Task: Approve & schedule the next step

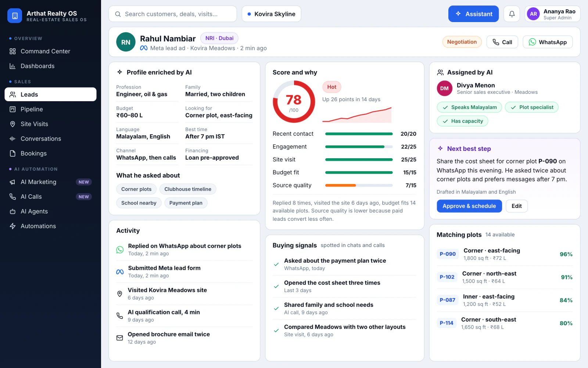Action: tap(469, 206)
